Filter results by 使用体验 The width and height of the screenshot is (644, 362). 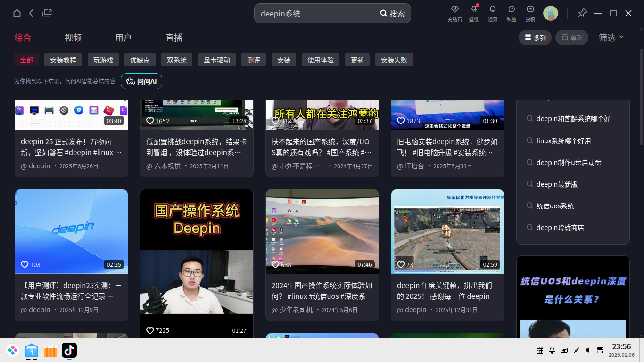tap(321, 60)
